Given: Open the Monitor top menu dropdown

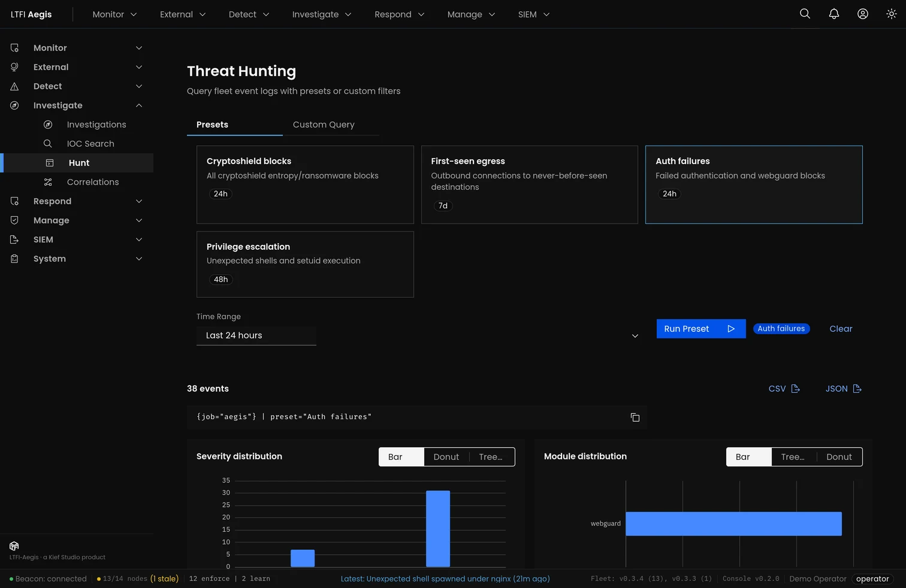Looking at the screenshot, I should [x=114, y=14].
